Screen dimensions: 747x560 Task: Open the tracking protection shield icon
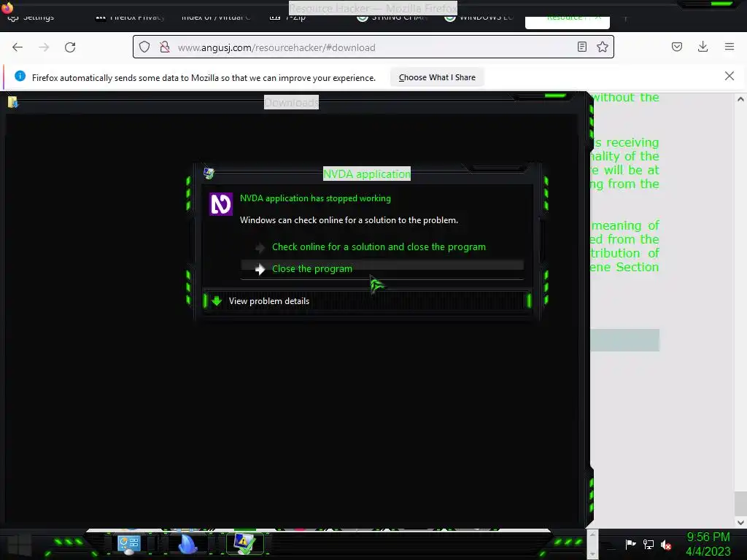144,47
